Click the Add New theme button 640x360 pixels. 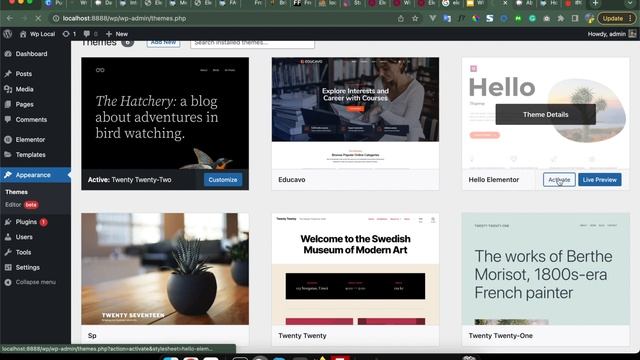[163, 43]
